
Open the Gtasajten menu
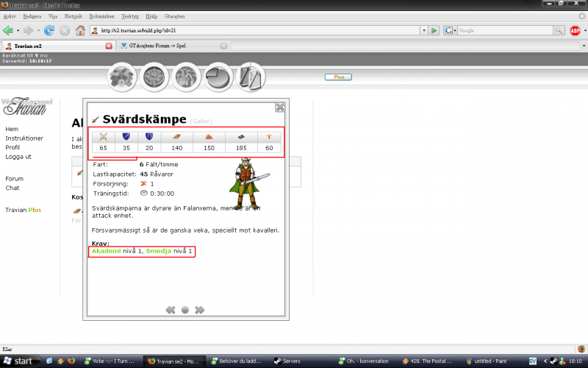[x=174, y=16]
